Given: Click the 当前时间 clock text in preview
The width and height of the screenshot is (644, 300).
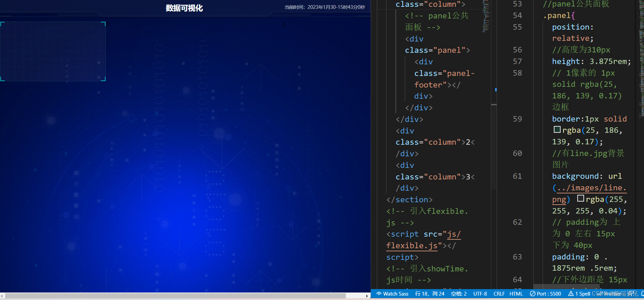Looking at the screenshot, I should [x=324, y=7].
